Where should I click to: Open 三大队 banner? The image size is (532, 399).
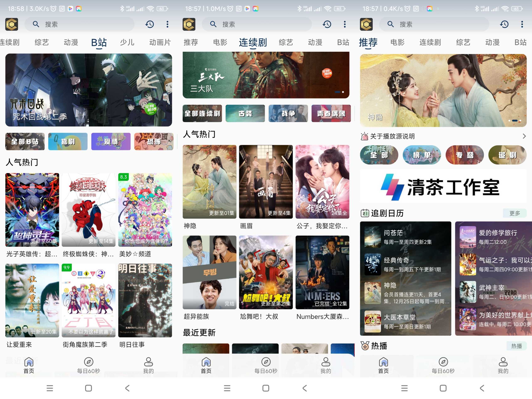[x=266, y=75]
